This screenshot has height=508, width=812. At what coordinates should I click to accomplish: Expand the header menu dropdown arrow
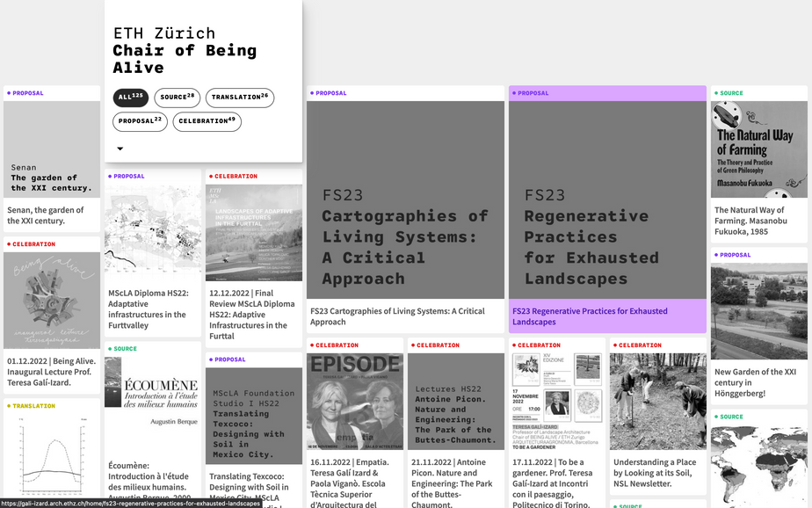coord(120,149)
